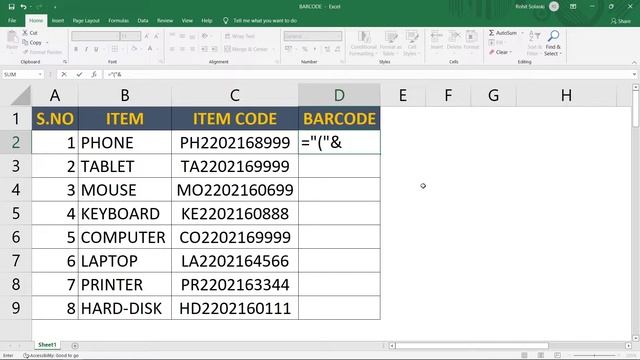Click the Format Painter brush
This screenshot has width=640, height=360.
coord(42,52)
